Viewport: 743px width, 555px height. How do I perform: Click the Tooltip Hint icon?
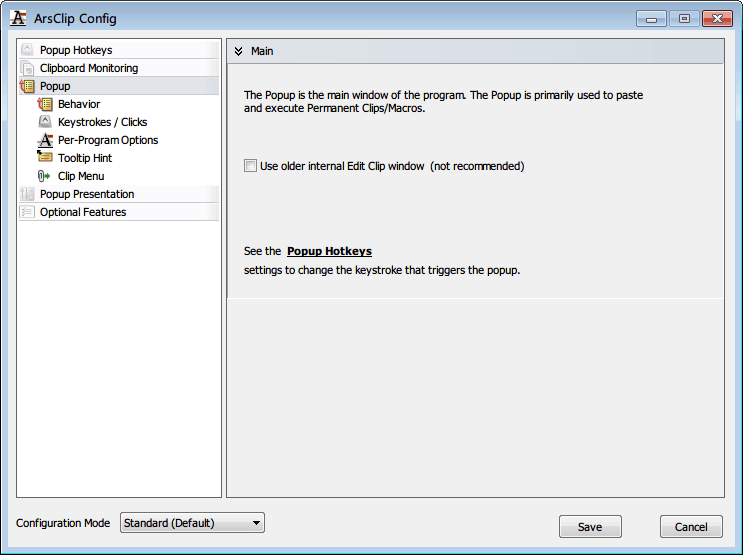click(45, 157)
